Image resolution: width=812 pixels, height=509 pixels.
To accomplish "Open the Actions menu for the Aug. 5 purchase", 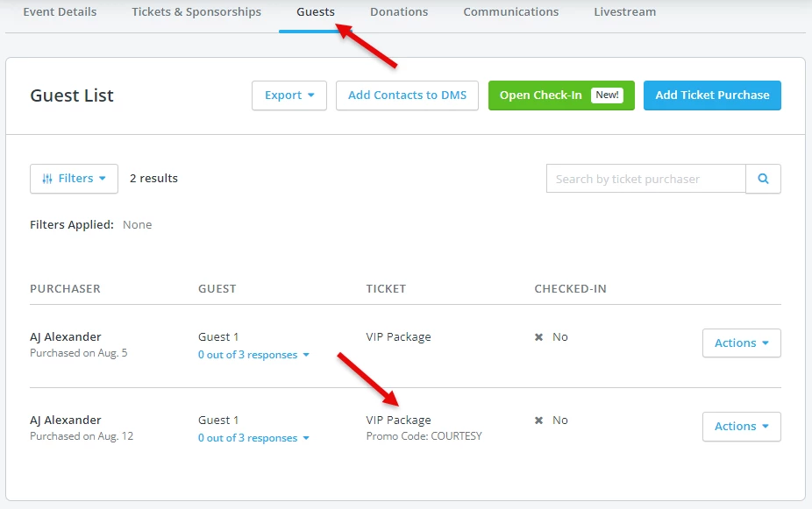I will point(741,343).
